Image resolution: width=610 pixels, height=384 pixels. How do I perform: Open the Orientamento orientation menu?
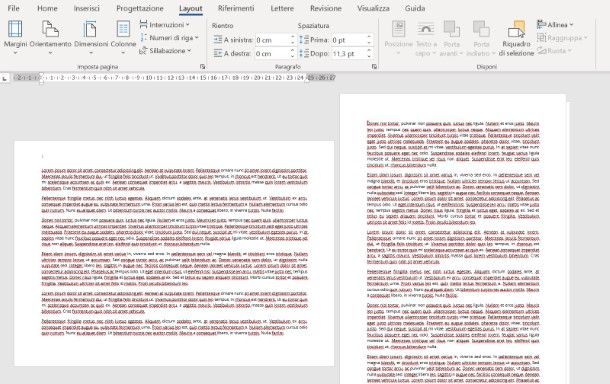(51, 38)
